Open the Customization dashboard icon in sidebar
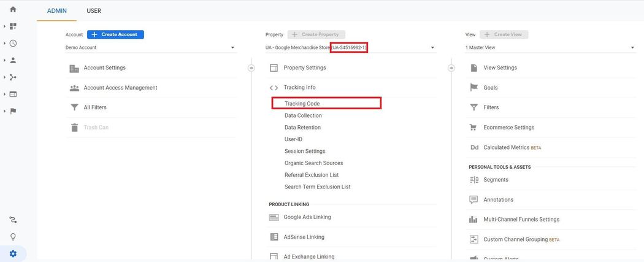 click(x=13, y=26)
